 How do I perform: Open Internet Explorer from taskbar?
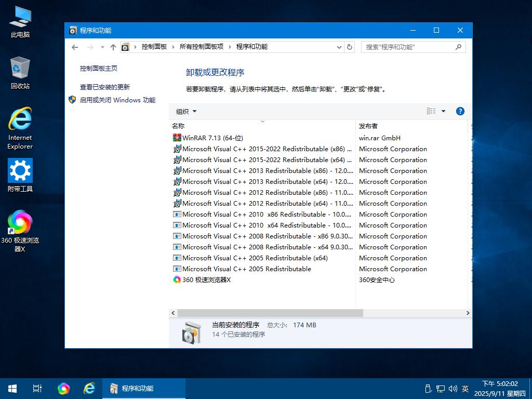[x=89, y=388]
